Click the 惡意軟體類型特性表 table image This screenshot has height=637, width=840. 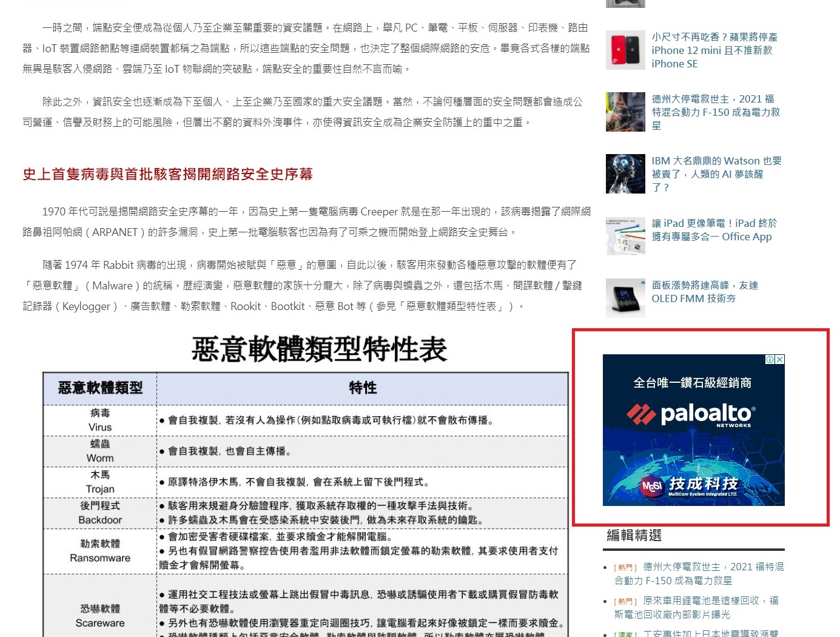click(x=305, y=485)
